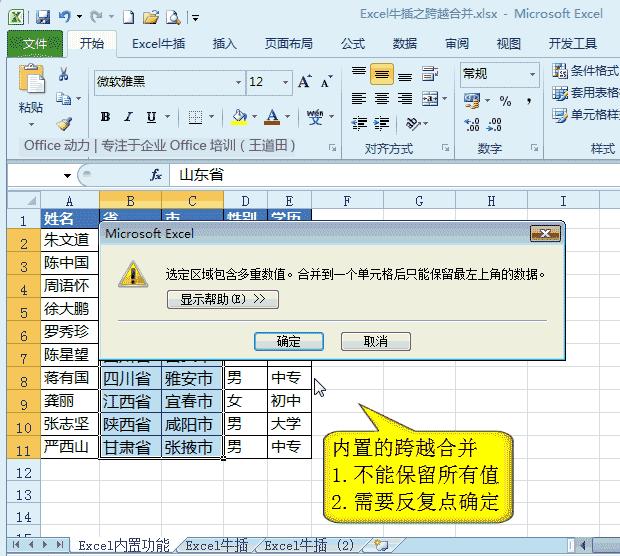Click the Increase Decimal icon
The width and height of the screenshot is (620, 556).
point(472,125)
